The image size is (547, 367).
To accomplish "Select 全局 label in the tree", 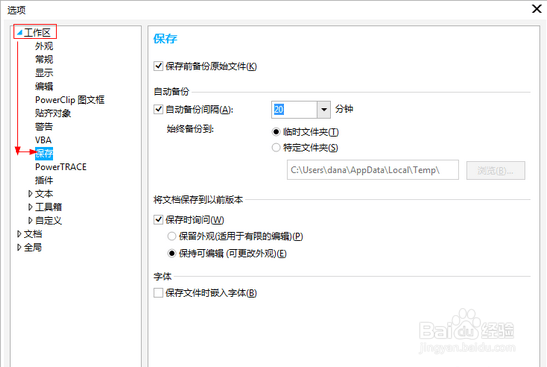I will (33, 247).
